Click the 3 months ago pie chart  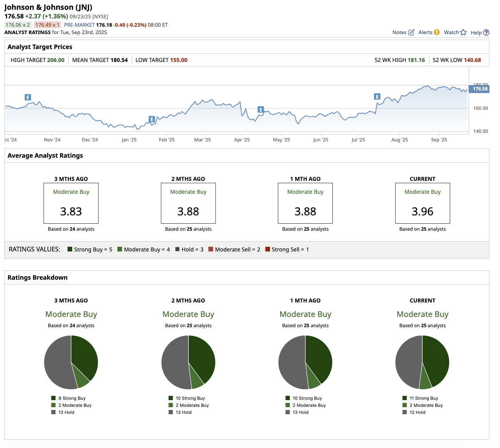(x=71, y=362)
